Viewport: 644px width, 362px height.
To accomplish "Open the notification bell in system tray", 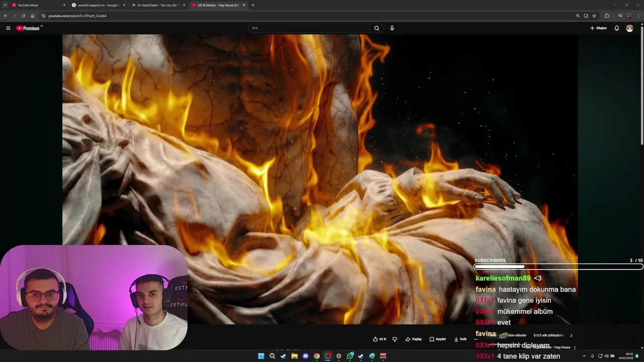I will click(x=637, y=356).
